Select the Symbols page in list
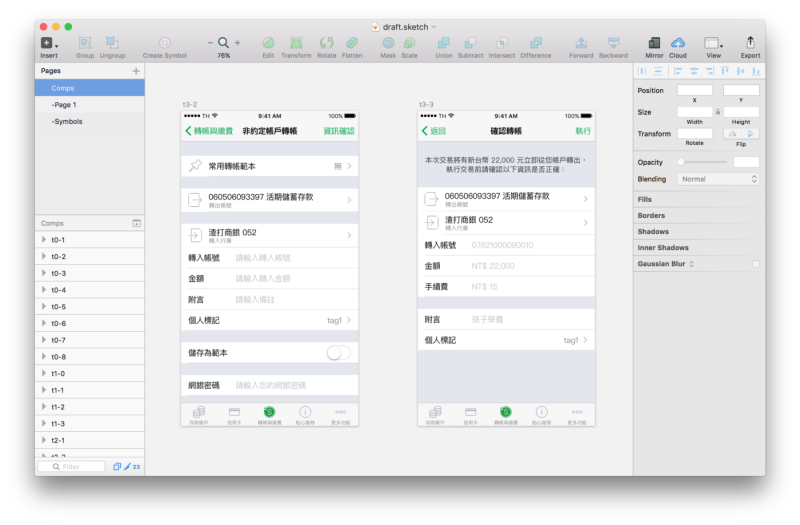The height and width of the screenshot is (525, 800). pyautogui.click(x=68, y=122)
